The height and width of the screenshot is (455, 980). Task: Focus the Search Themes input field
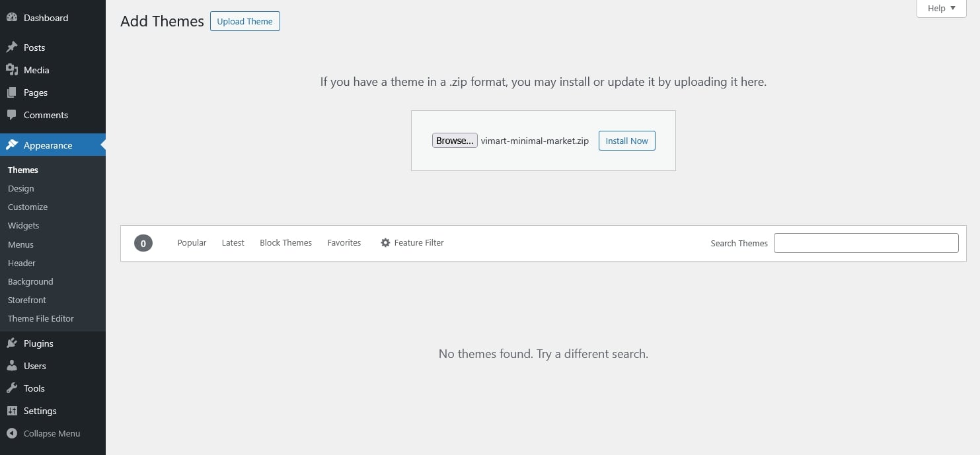866,243
